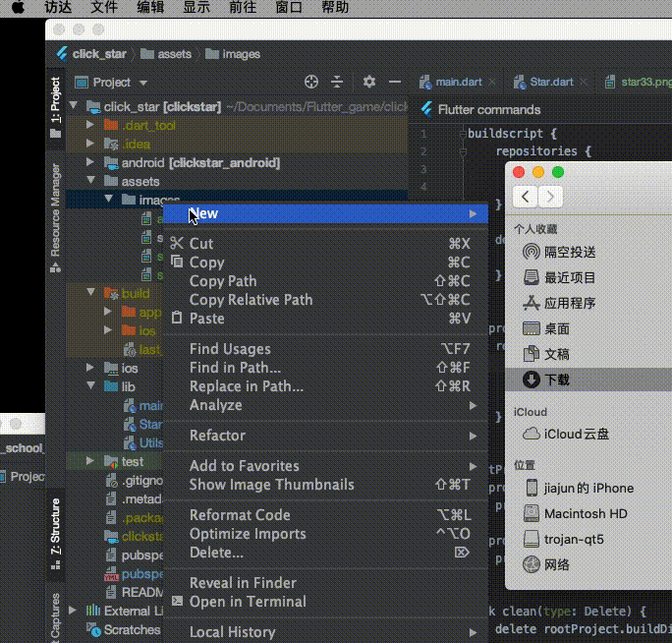Choose Find Usages
Screen dimensions: 672x643
tap(325, 349)
